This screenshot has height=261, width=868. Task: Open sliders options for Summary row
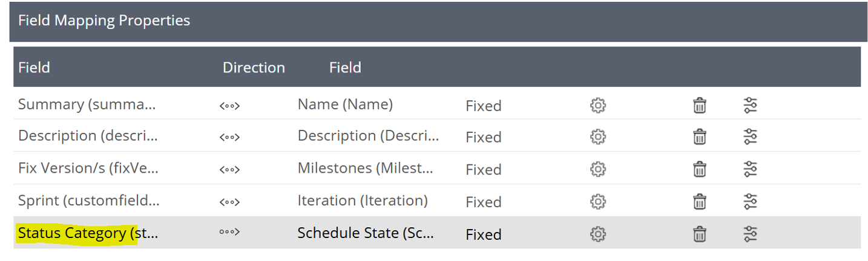750,105
